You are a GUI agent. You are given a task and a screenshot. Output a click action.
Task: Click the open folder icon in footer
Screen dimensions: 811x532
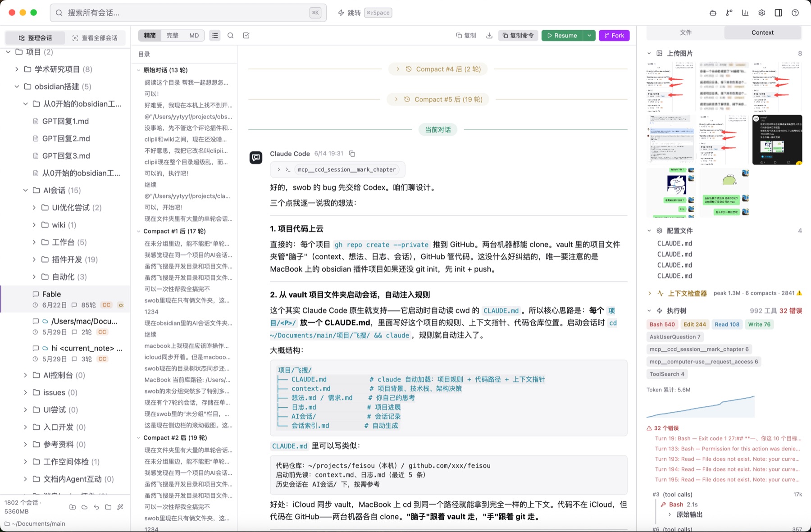(108, 507)
